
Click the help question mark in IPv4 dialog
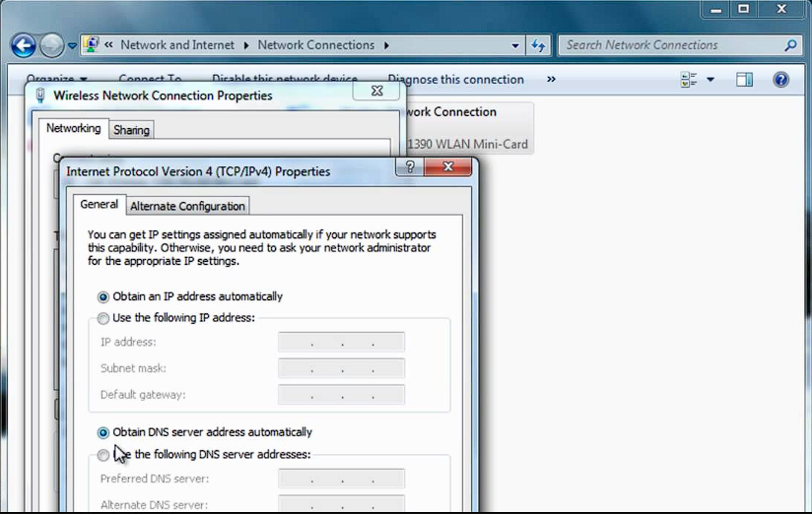410,167
